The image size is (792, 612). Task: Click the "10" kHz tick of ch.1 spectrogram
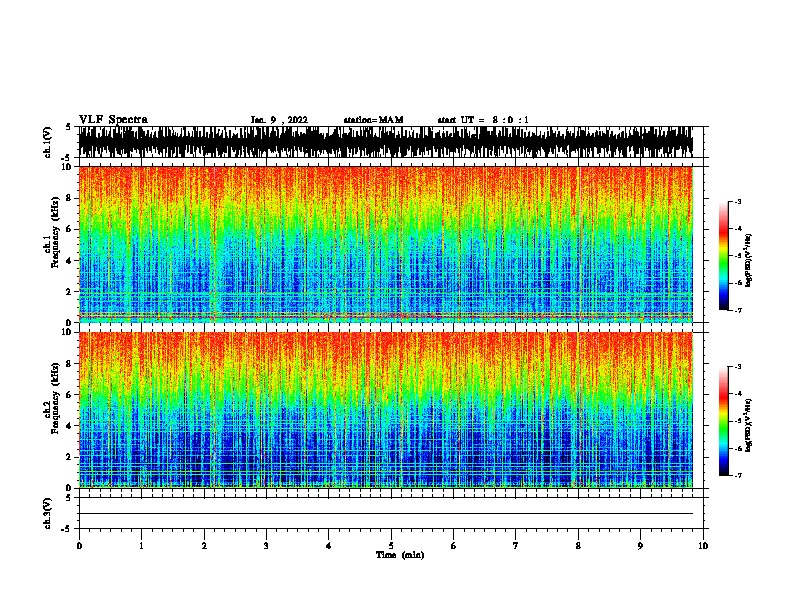[x=68, y=167]
